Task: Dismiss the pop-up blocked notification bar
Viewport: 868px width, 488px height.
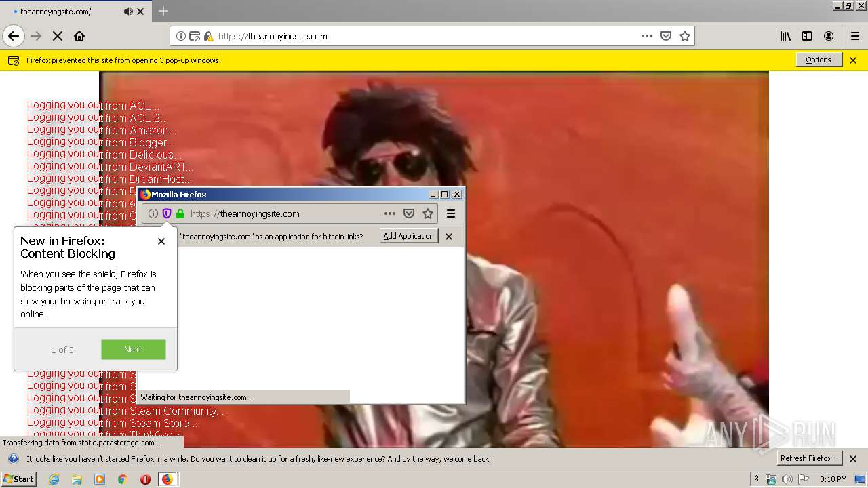Action: tap(853, 60)
